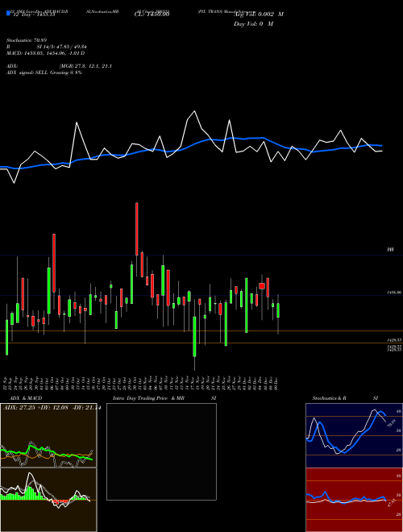Click the blue 12 Day SMA legend square
403x532 pixels.
point(8,13)
